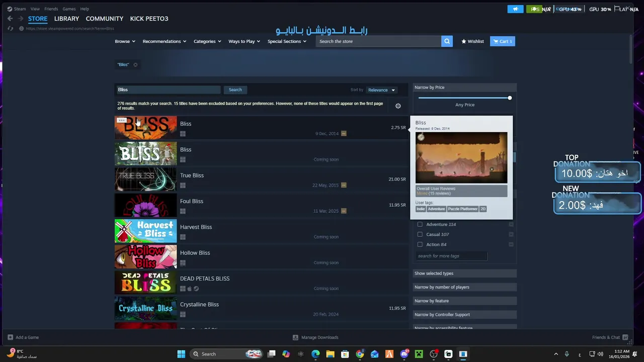Open the Browse dropdown menu
Viewport: 644px width, 362px height.
(x=125, y=41)
